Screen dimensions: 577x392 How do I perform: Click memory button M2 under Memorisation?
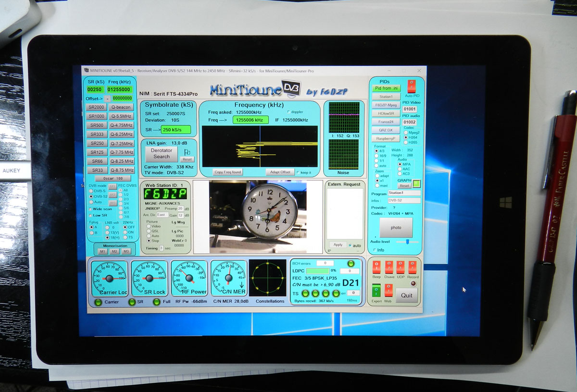click(x=114, y=252)
